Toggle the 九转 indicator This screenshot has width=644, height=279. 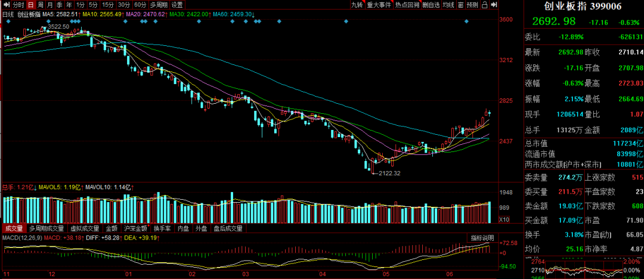pos(357,5)
